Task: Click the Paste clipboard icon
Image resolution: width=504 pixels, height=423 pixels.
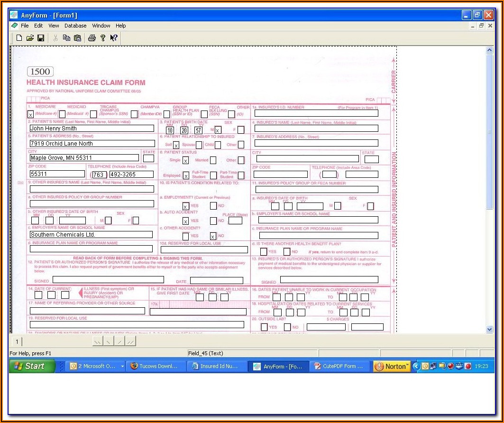Action: tap(78, 38)
